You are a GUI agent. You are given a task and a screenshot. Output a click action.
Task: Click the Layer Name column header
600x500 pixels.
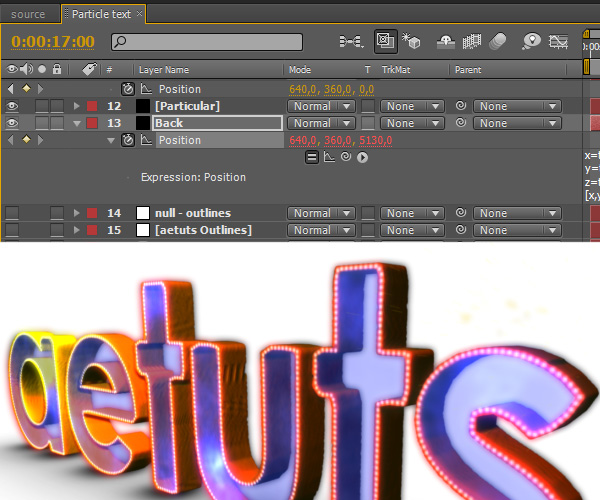point(164,70)
